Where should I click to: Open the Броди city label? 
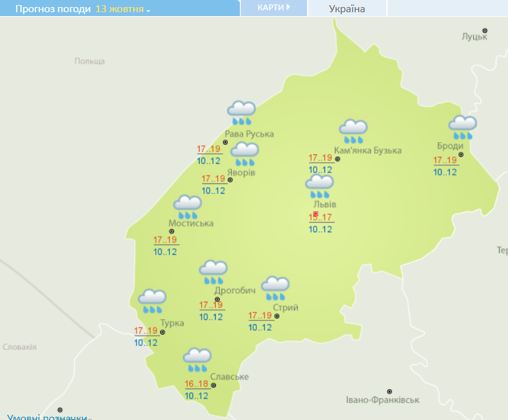pyautogui.click(x=449, y=145)
